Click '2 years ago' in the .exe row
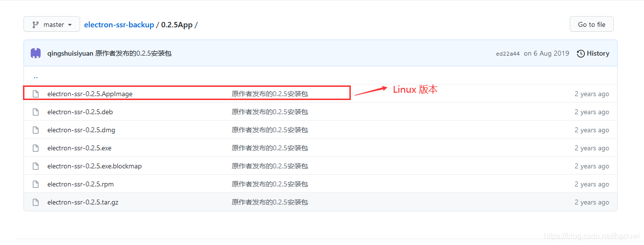This screenshot has height=245, width=644. coord(592,148)
